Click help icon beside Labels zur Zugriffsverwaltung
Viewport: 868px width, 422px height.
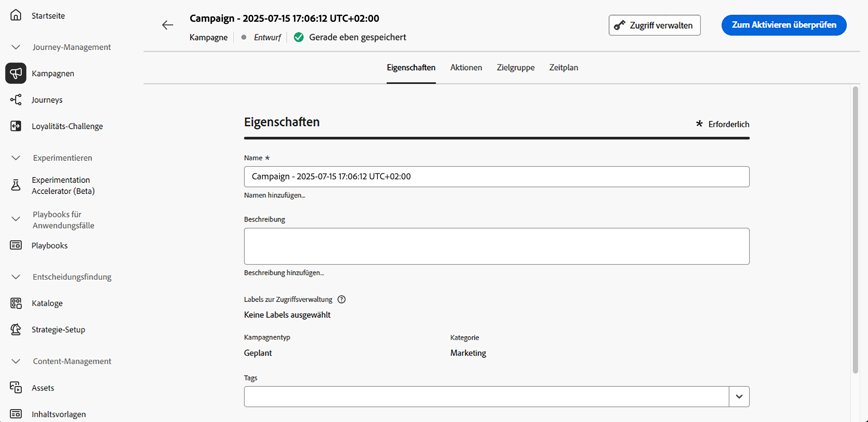pos(341,299)
